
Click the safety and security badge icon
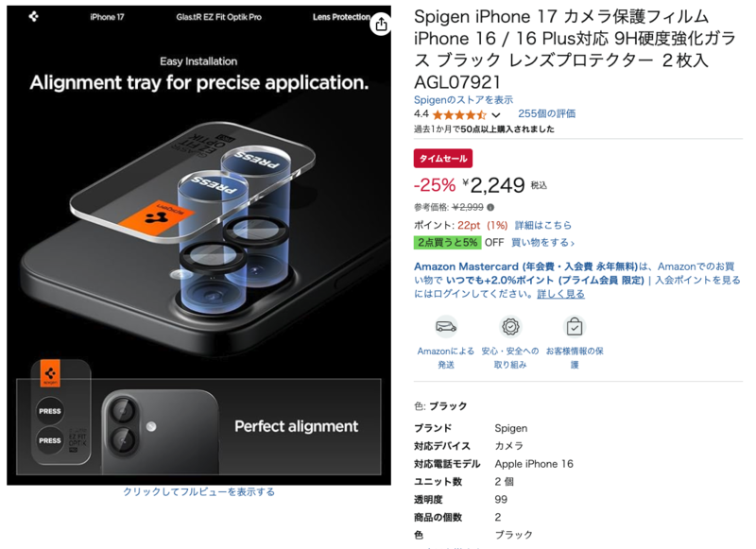point(510,327)
